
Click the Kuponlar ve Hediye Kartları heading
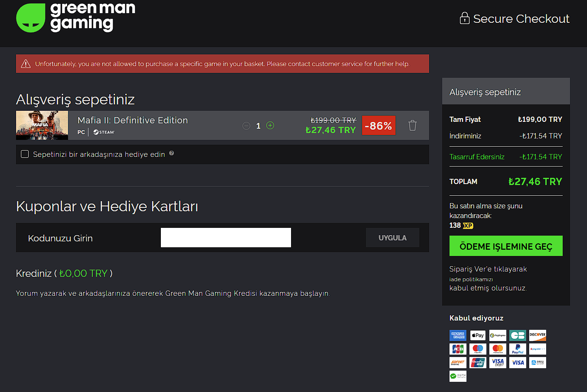[x=107, y=206]
